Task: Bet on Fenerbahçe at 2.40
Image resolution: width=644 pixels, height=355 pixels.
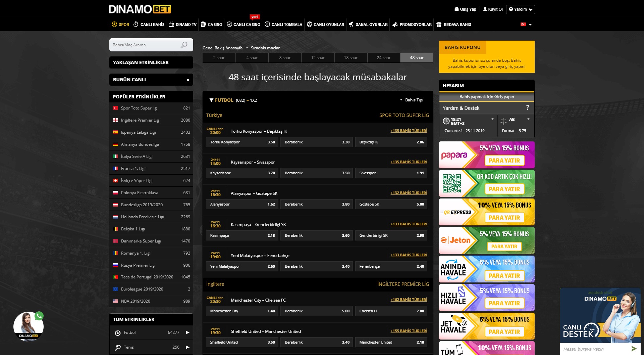Action: (x=391, y=266)
